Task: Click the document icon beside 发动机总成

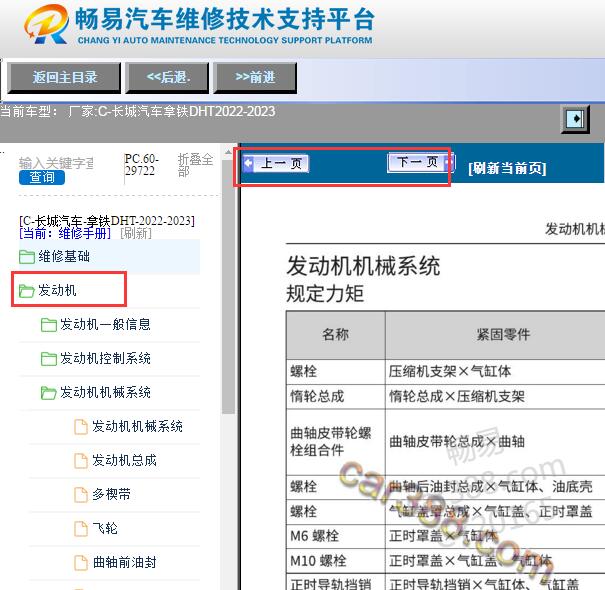Action: pos(81,461)
